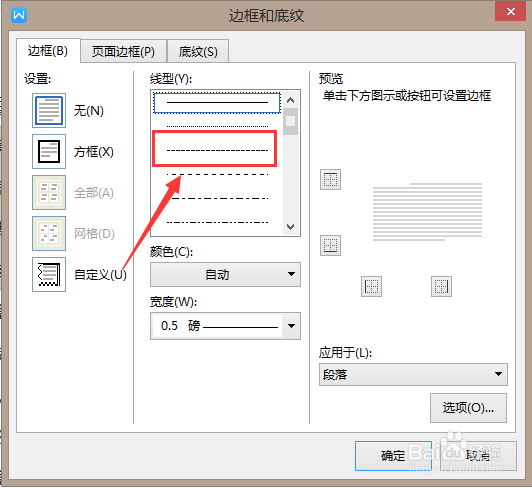This screenshot has width=532, height=488.
Task: Select the 无(N) border setting icon
Action: click(49, 111)
